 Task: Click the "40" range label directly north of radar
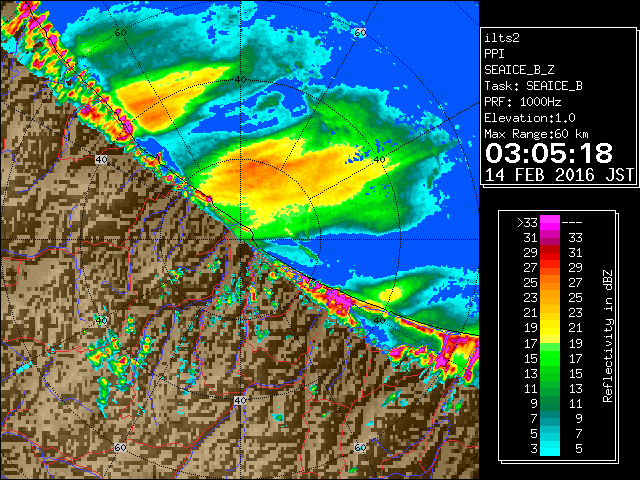240,80
